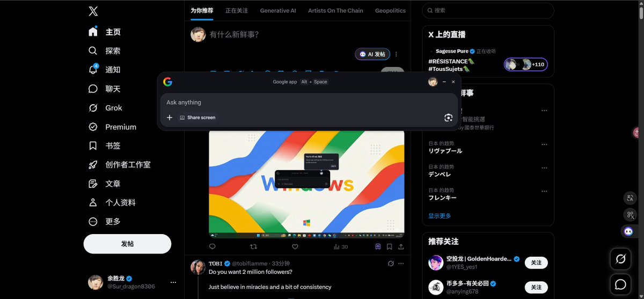The image size is (644, 299).
Task: Open the options dots beside AI 发帖
Action: [397, 54]
